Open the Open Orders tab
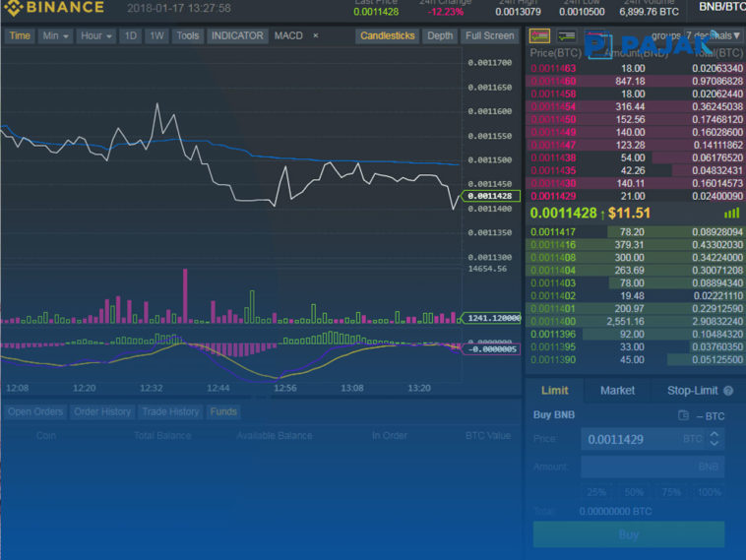 click(35, 411)
